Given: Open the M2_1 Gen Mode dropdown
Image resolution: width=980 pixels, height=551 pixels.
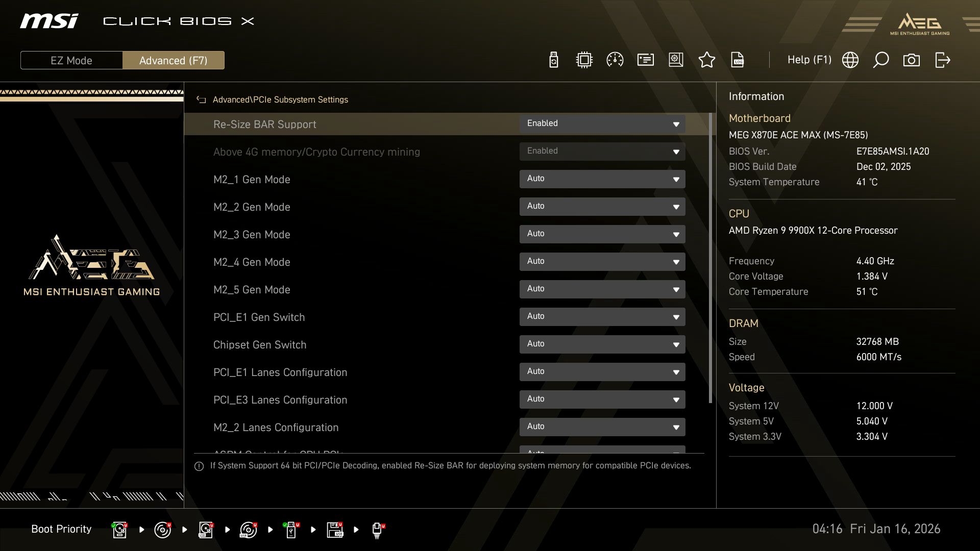Looking at the screenshot, I should (602, 179).
